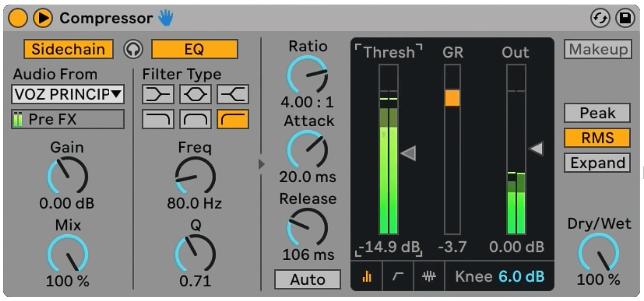Click the save preset disk icon
The image size is (644, 301).
625,19
